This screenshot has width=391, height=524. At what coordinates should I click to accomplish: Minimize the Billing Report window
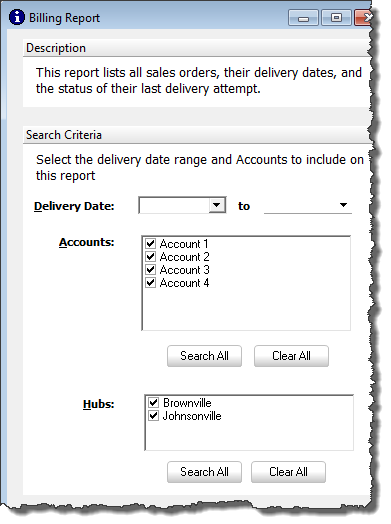[303, 18]
